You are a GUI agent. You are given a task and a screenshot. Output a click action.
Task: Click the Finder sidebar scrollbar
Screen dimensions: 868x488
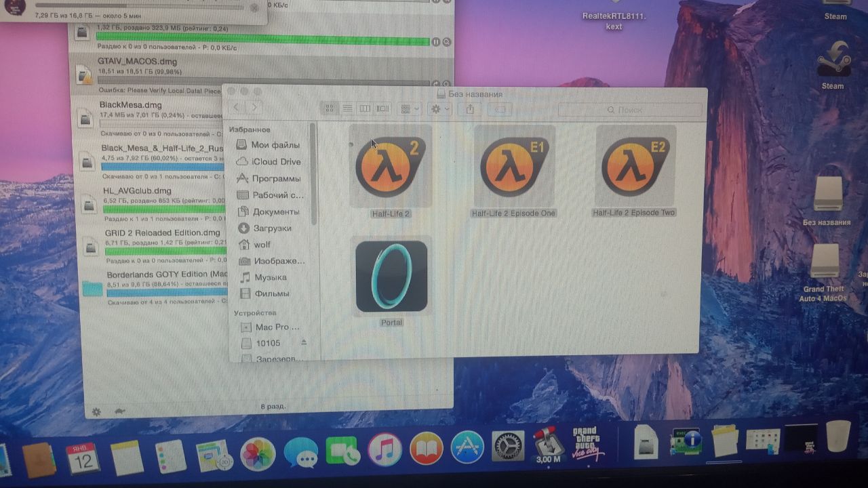pyautogui.click(x=313, y=174)
